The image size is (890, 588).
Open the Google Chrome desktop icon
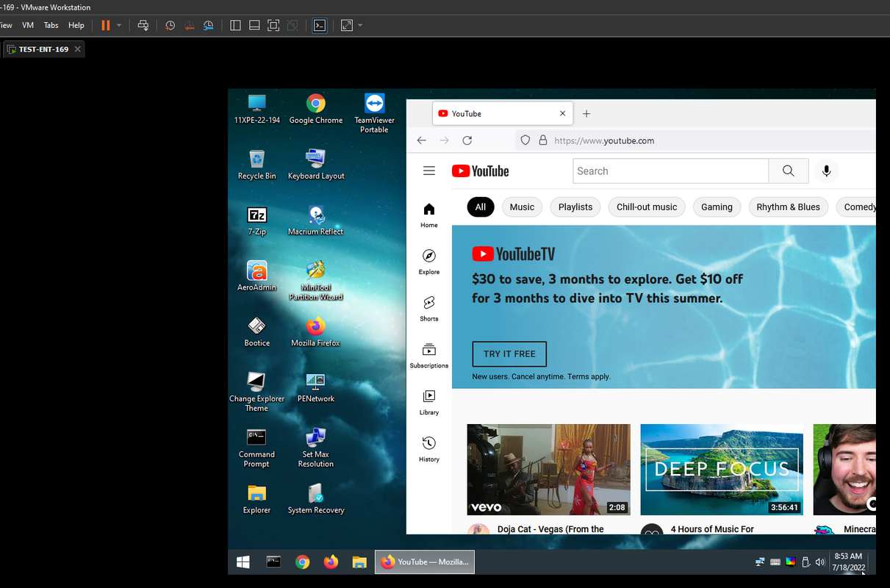click(316, 109)
